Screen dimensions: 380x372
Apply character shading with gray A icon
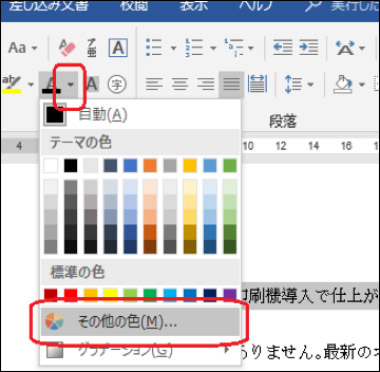pos(92,85)
